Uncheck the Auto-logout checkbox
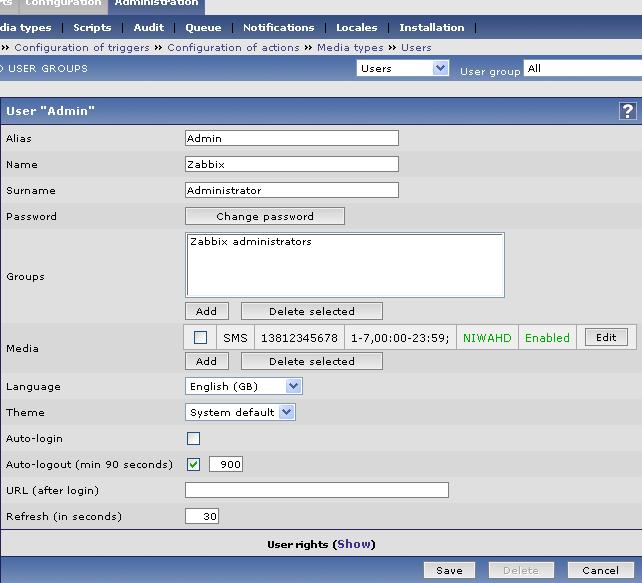Image resolution: width=642 pixels, height=583 pixels. click(193, 464)
